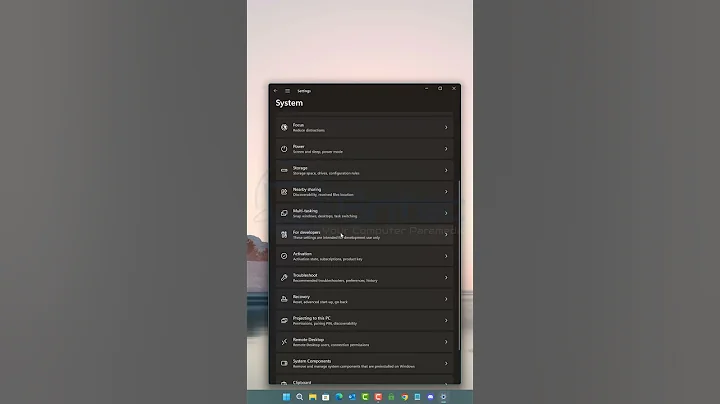Click the System Components icon
Image resolution: width=720 pixels, height=404 pixels.
coord(284,363)
